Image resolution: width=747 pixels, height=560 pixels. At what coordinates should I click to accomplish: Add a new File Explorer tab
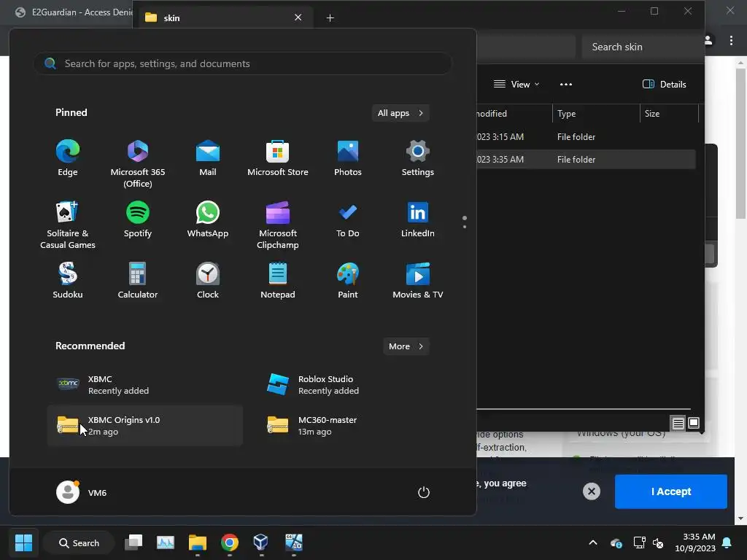[x=330, y=17]
